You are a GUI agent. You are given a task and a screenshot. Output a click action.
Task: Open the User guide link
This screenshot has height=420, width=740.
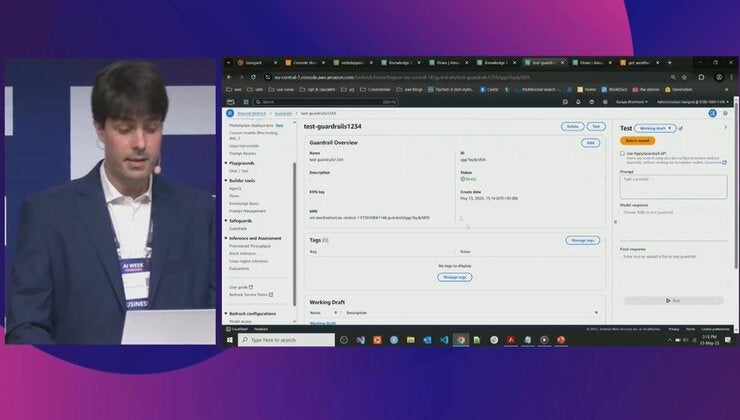tap(241, 287)
